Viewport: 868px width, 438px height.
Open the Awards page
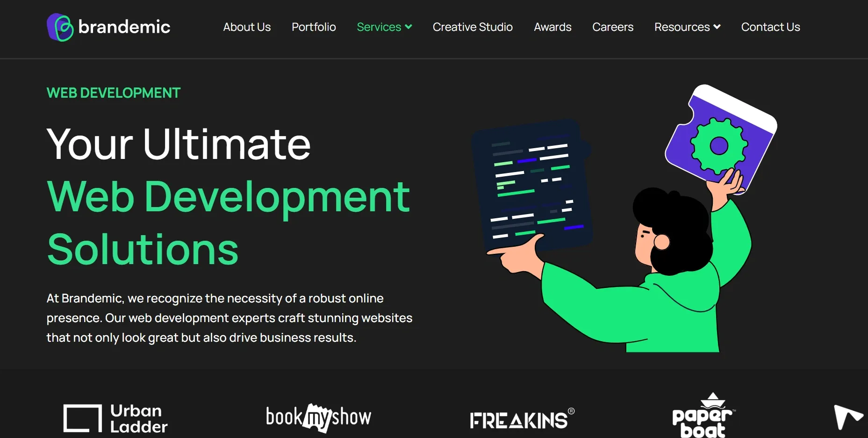point(552,27)
